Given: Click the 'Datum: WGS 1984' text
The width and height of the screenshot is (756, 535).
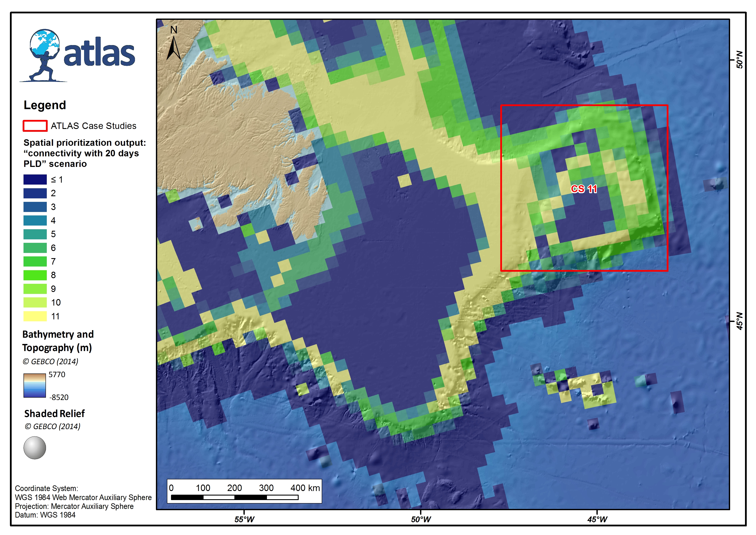Looking at the screenshot, I should click(45, 515).
